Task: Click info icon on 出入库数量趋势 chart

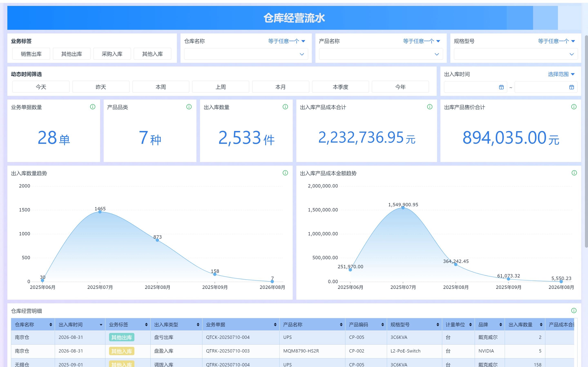Action: 285,173
